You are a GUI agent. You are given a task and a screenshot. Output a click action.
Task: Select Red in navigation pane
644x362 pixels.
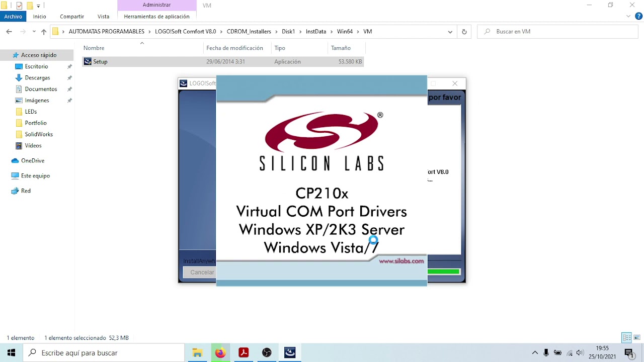26,191
